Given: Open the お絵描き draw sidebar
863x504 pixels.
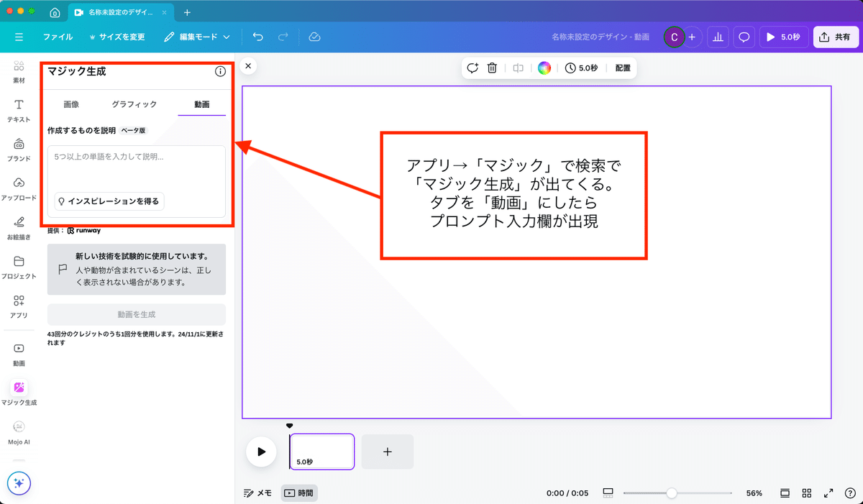Looking at the screenshot, I should pos(19,228).
